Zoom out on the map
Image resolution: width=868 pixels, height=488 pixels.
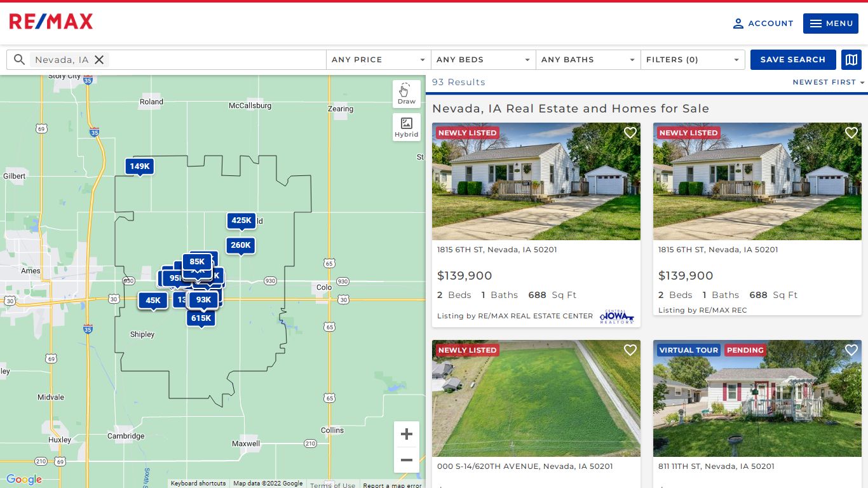tap(407, 460)
